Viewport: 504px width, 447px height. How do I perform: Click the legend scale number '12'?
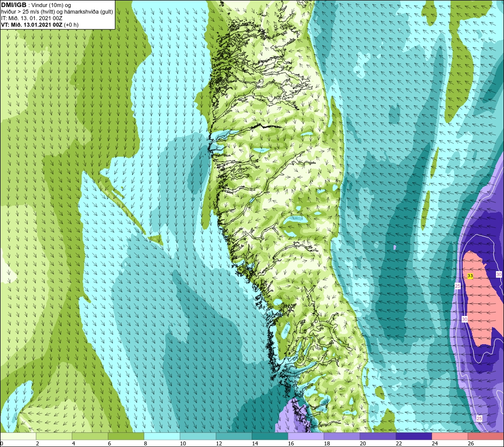pyautogui.click(x=219, y=444)
